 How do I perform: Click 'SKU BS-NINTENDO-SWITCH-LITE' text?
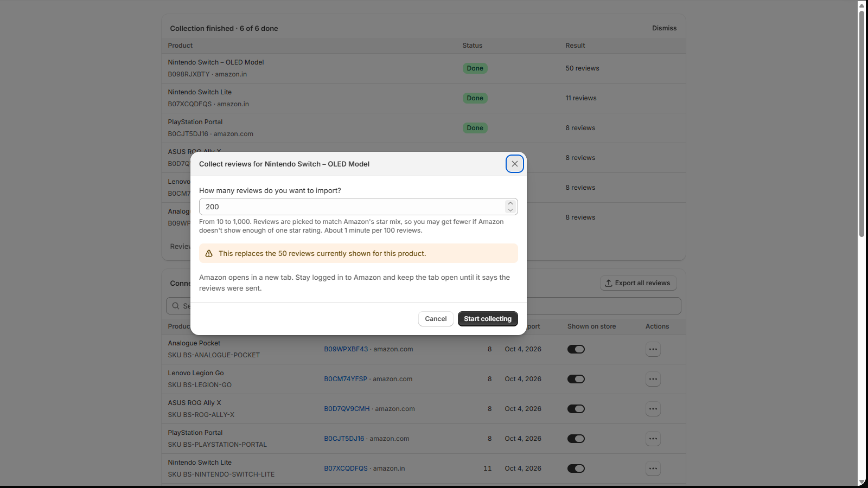221,474
